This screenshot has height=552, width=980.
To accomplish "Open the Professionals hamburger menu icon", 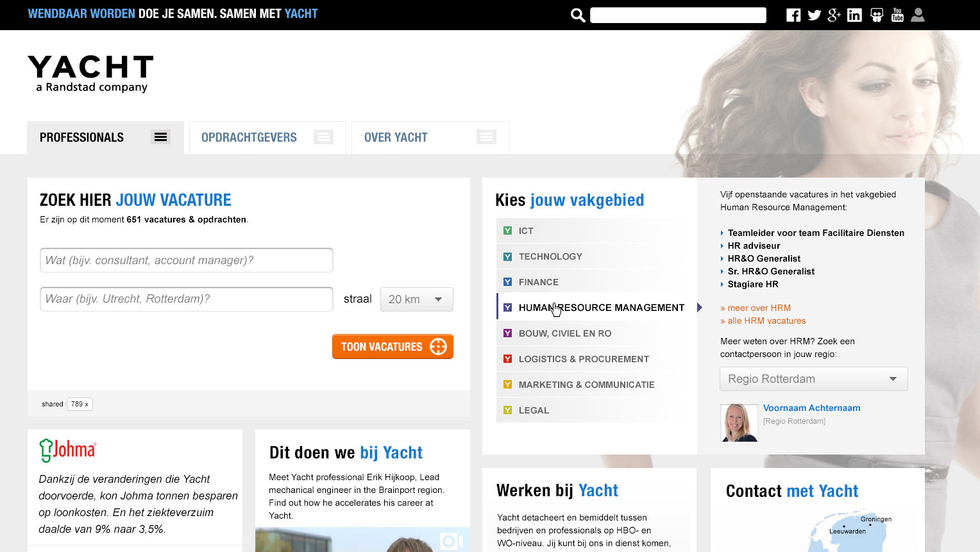I will 160,137.
